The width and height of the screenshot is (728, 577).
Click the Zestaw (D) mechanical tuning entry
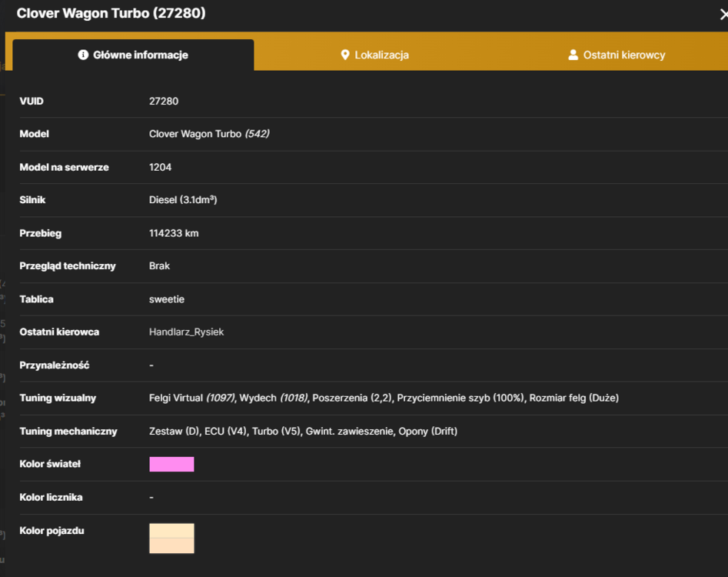click(174, 431)
